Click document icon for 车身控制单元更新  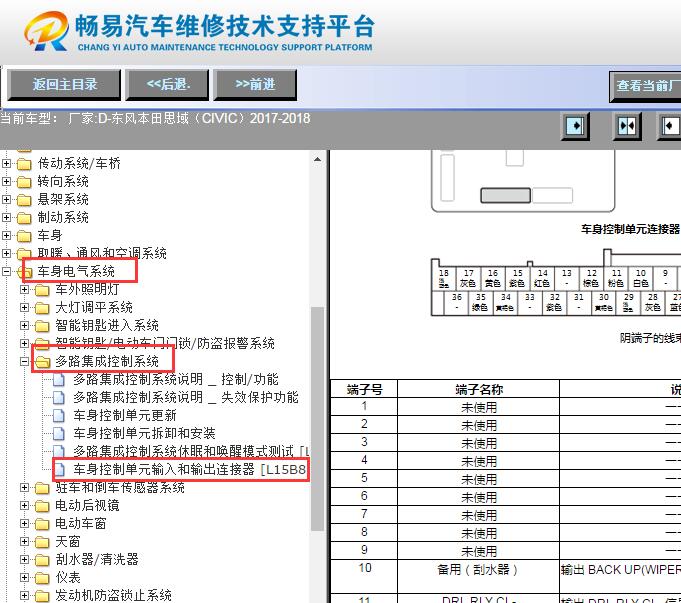(x=59, y=416)
